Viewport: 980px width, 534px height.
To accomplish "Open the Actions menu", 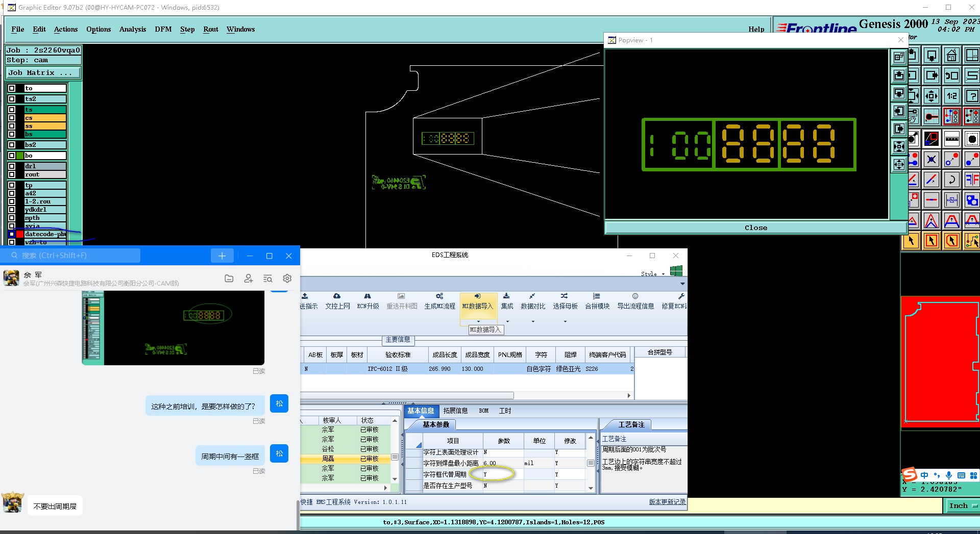I will [x=66, y=30].
